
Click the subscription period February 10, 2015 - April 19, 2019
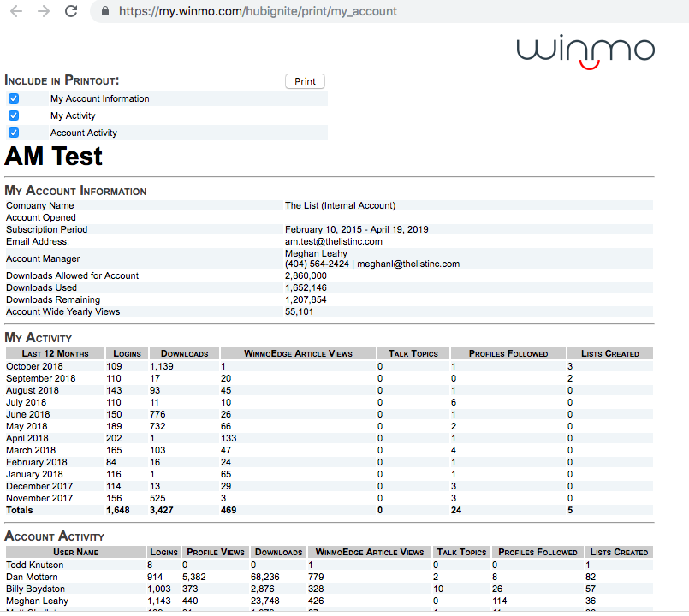coord(356,229)
